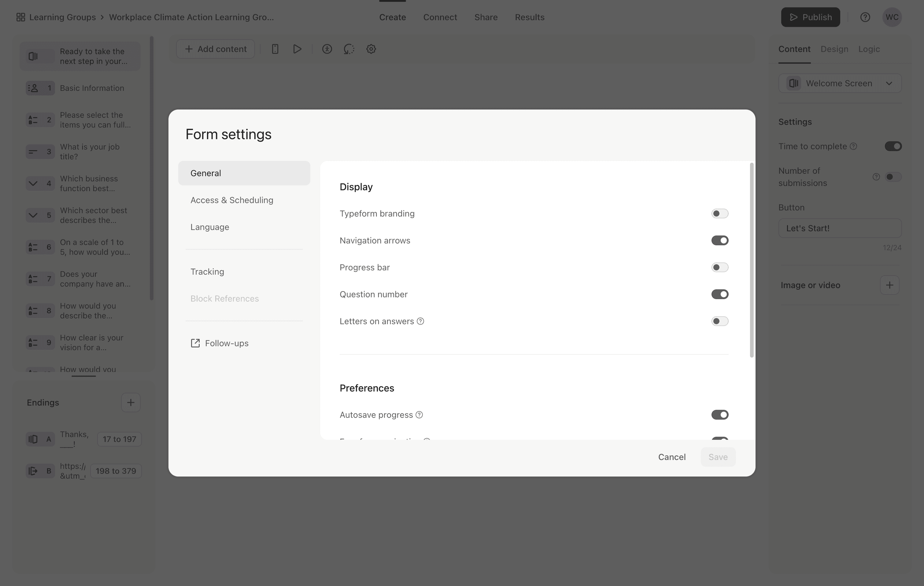Click the Publish button
Image resolution: width=924 pixels, height=586 pixels.
click(x=811, y=17)
